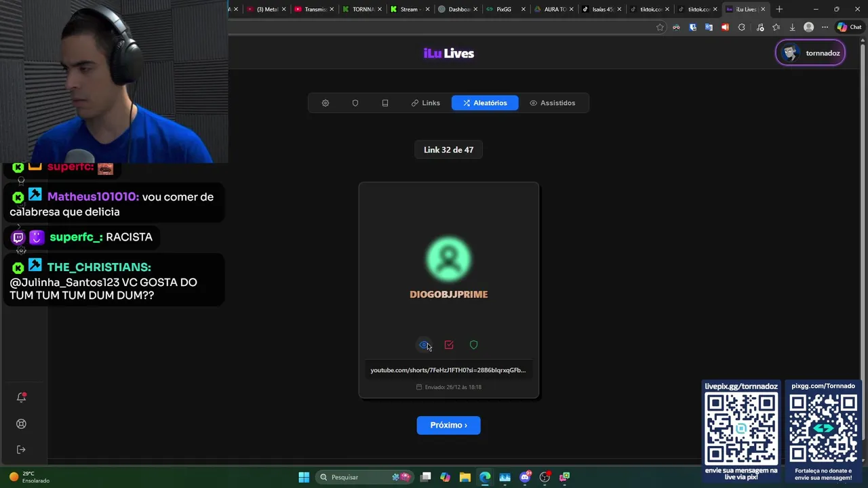The height and width of the screenshot is (488, 868).
Task: Click the translate extension icon in toolbar
Action: pyautogui.click(x=709, y=27)
